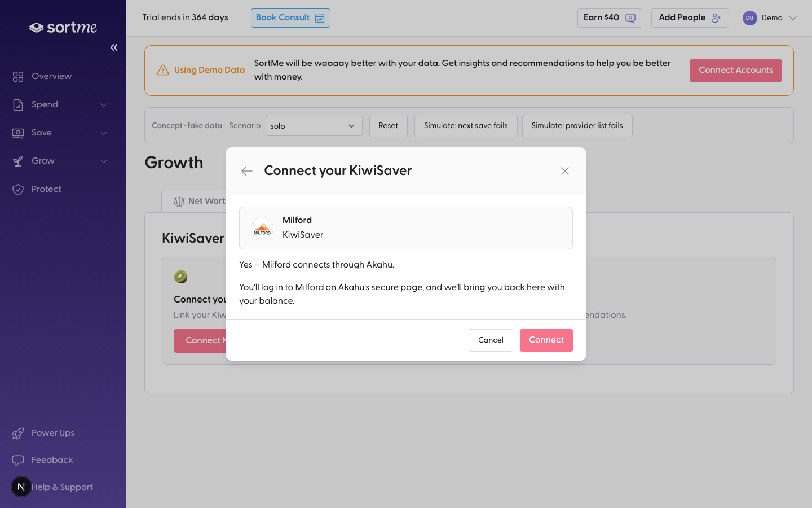This screenshot has width=812, height=508.
Task: Open the Scenario solo dropdown
Action: [x=314, y=126]
